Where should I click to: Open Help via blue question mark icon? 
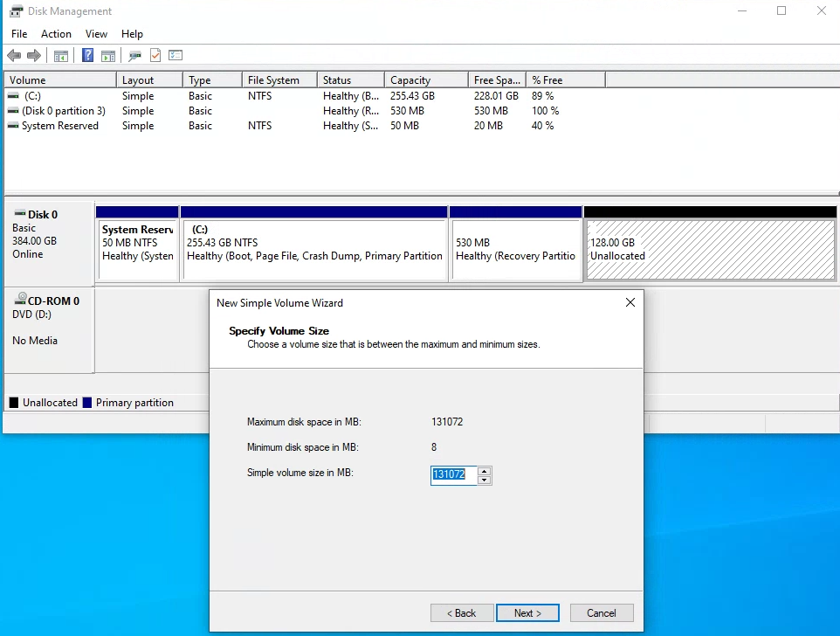(87, 56)
